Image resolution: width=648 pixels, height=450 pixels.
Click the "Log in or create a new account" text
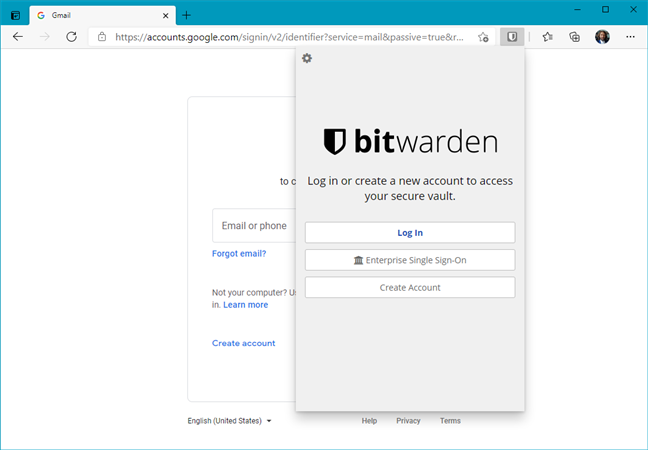410,188
